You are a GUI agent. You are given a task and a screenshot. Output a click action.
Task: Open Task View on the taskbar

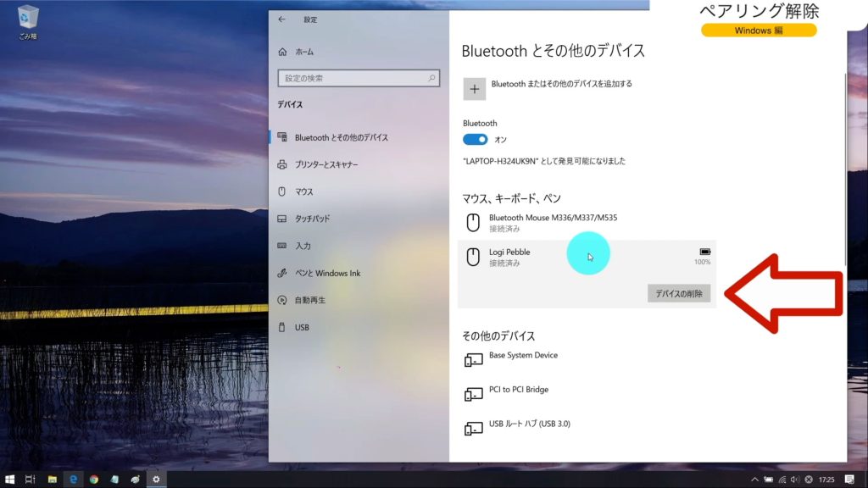coord(30,480)
